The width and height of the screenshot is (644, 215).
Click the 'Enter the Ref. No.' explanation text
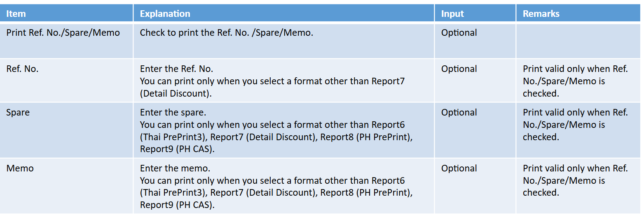(176, 69)
